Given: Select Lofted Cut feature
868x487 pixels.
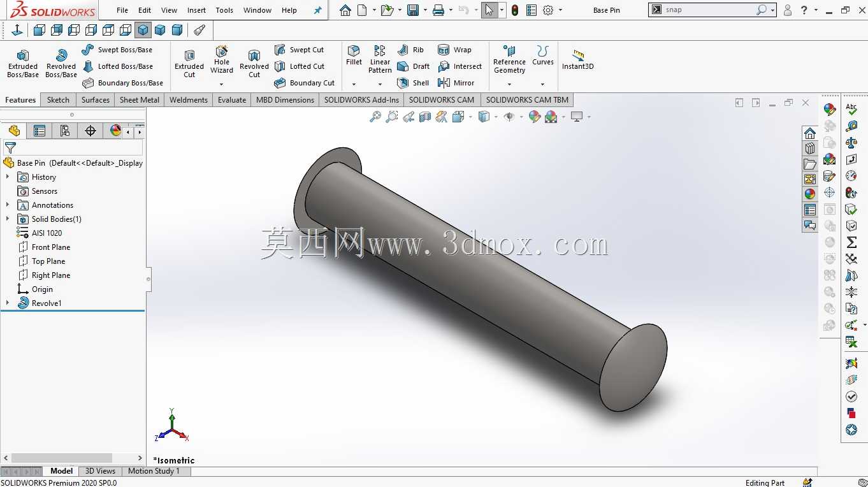Looking at the screenshot, I should click(300, 66).
